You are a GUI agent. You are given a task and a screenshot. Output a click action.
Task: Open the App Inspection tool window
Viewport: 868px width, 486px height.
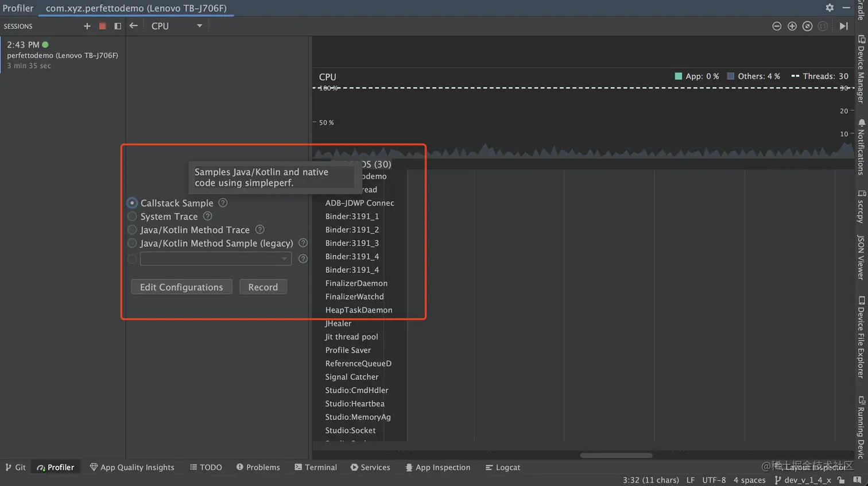pyautogui.click(x=437, y=467)
